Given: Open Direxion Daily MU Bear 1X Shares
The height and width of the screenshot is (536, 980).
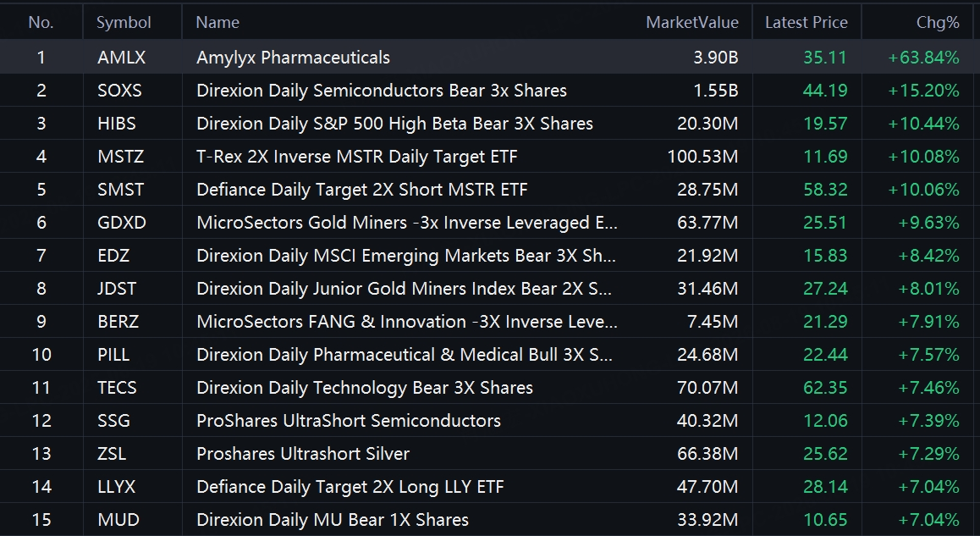Looking at the screenshot, I should point(333,520).
